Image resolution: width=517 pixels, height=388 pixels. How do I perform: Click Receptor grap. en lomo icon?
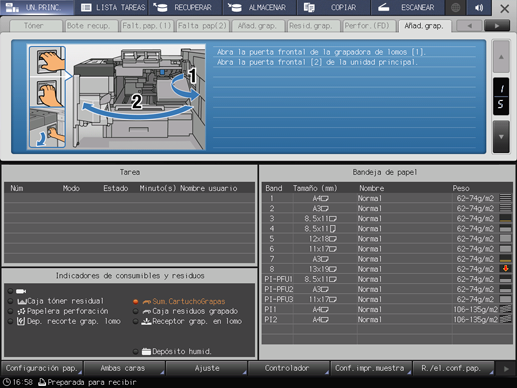pos(146,321)
